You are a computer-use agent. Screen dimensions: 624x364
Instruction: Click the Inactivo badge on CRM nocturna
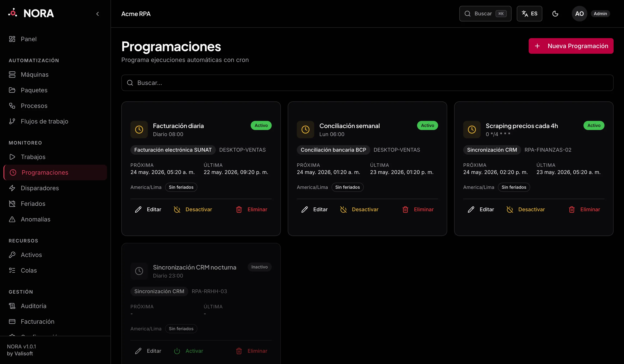coord(259,267)
